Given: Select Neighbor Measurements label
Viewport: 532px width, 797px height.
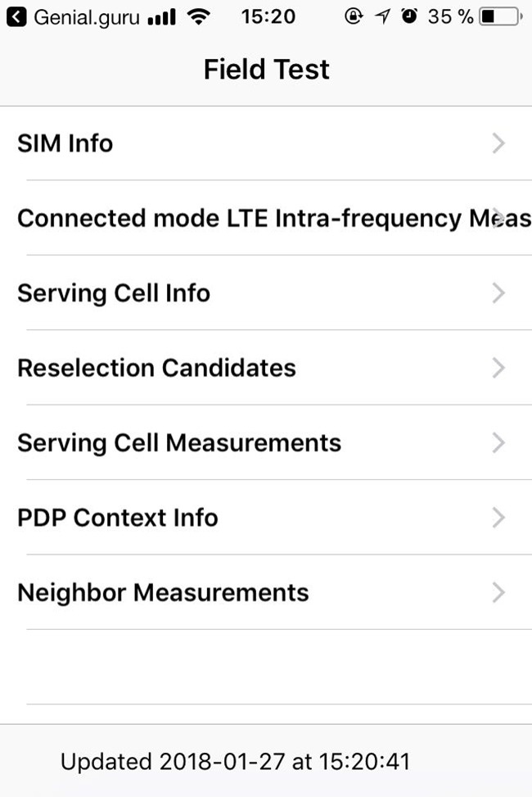Looking at the screenshot, I should click(x=163, y=593).
